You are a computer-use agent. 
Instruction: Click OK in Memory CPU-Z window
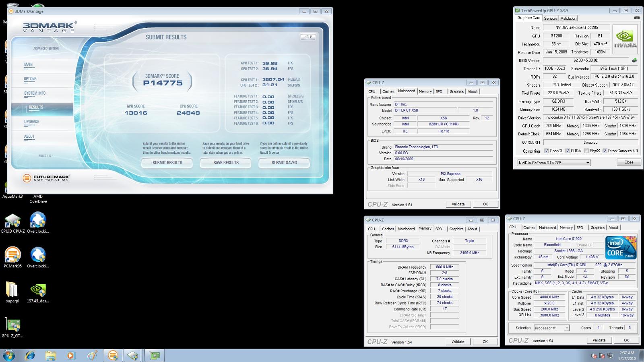[485, 341]
